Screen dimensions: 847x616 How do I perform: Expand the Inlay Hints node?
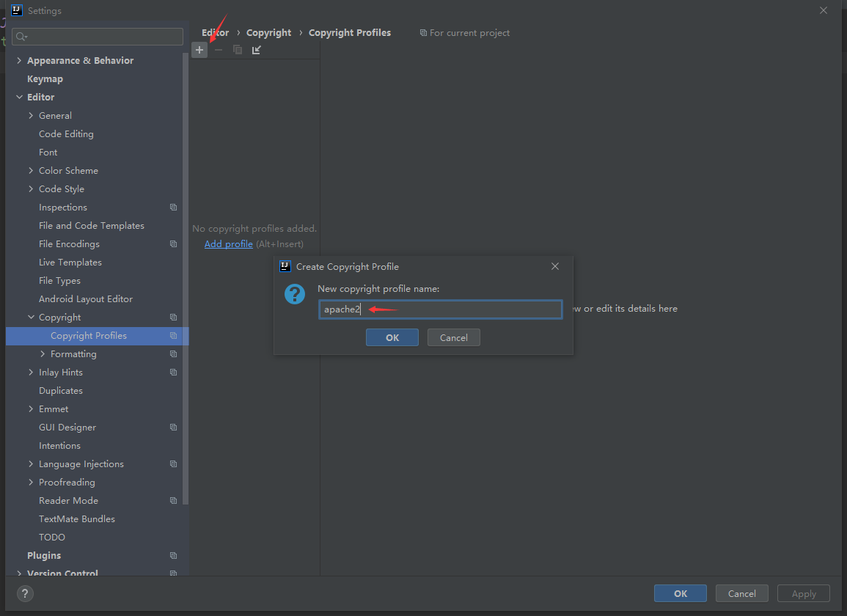[x=31, y=373]
